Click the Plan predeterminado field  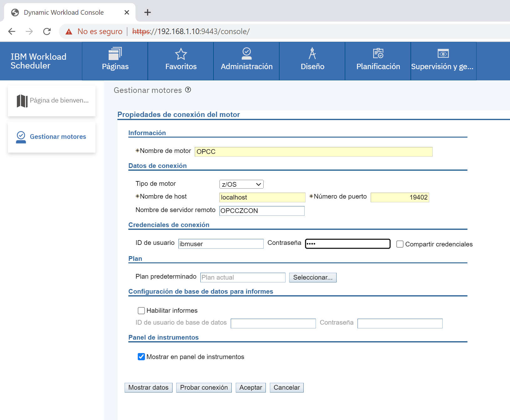pos(243,277)
